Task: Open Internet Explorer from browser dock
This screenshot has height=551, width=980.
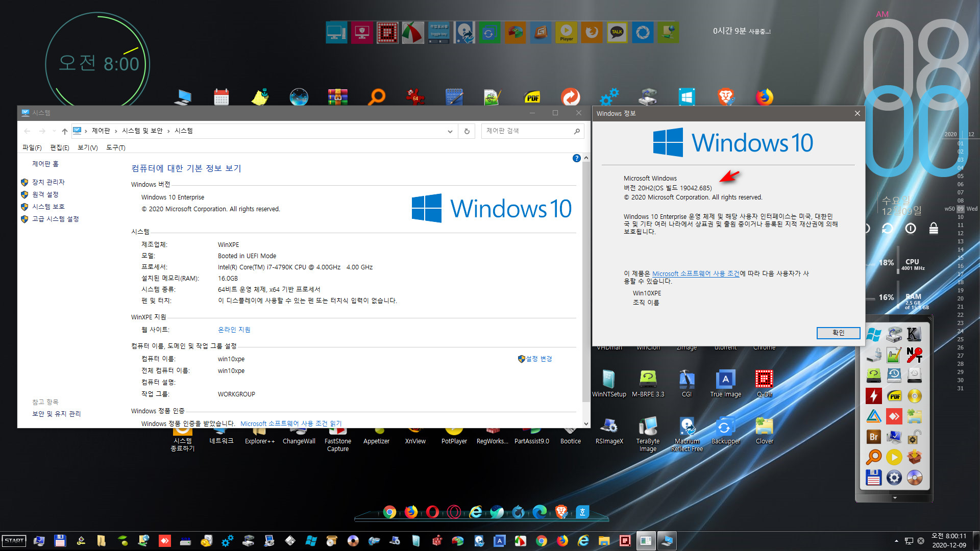Action: (476, 512)
